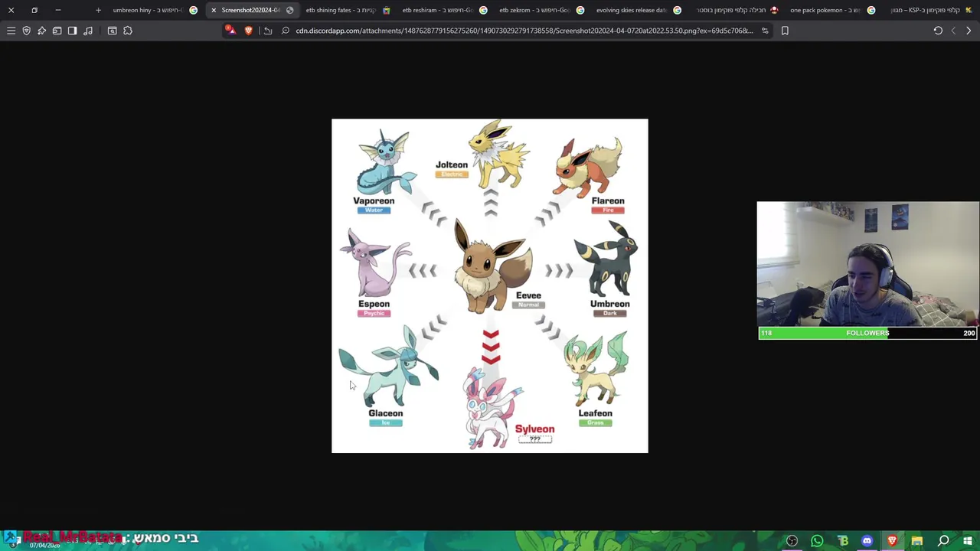Image resolution: width=980 pixels, height=551 pixels.
Task: Click the 'Leafeon' label in the chart
Action: (x=595, y=413)
